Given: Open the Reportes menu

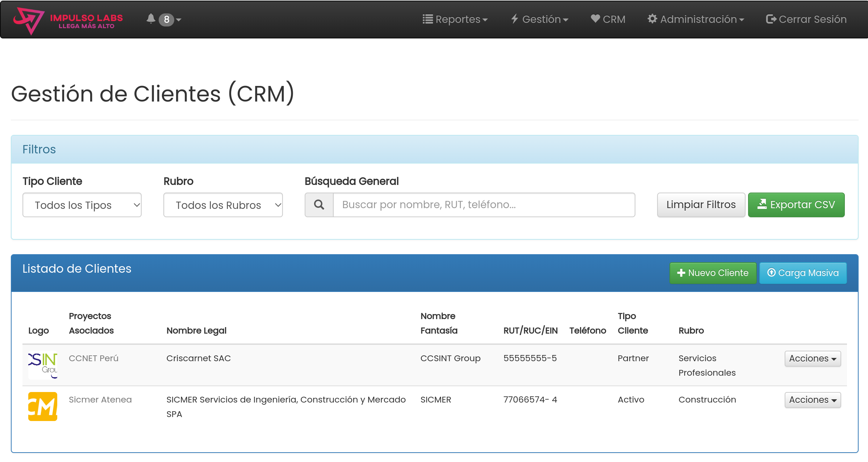Looking at the screenshot, I should [455, 19].
